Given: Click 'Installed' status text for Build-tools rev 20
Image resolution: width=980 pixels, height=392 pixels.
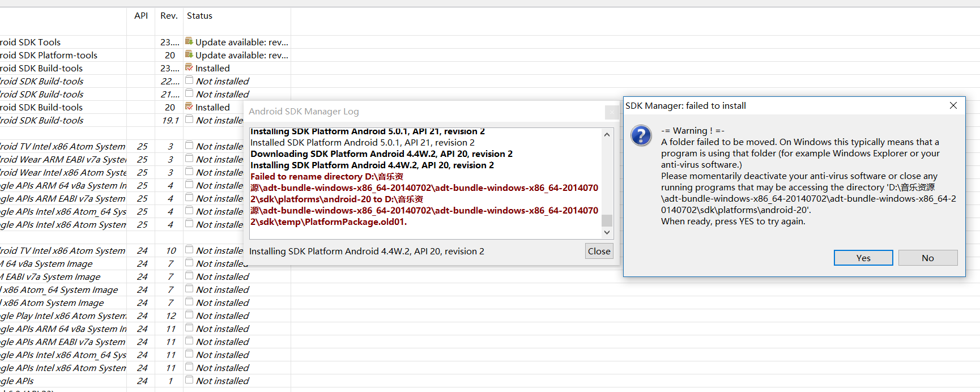Looking at the screenshot, I should [x=212, y=107].
